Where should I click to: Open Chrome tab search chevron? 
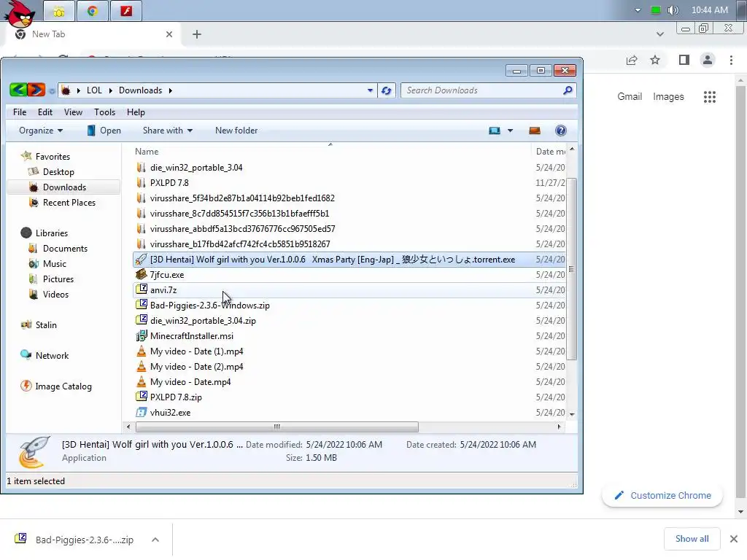(659, 34)
